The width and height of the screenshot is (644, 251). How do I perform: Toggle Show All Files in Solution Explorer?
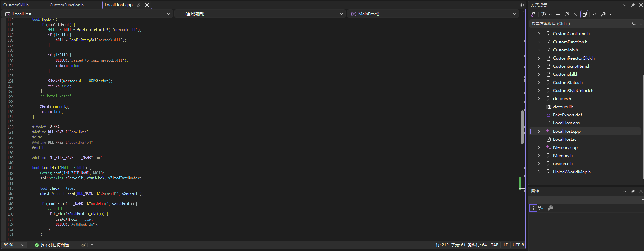click(x=584, y=14)
